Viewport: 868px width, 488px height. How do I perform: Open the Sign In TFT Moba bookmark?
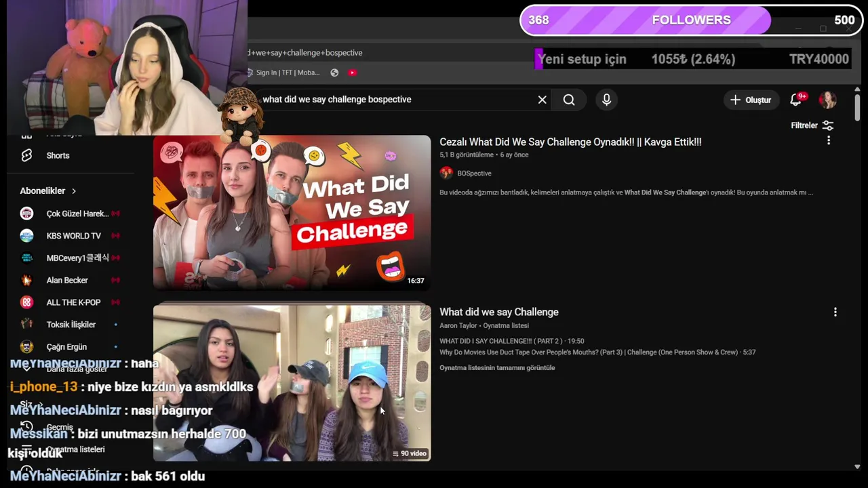point(283,73)
